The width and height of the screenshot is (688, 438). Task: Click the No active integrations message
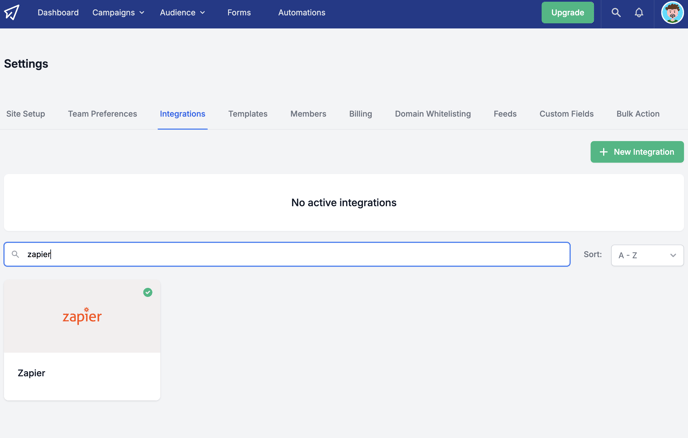344,202
